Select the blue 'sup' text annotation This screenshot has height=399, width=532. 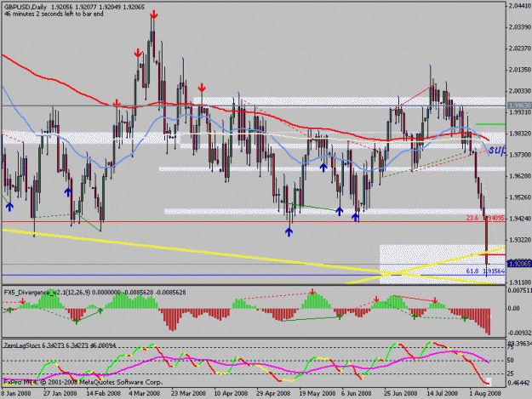click(x=497, y=150)
